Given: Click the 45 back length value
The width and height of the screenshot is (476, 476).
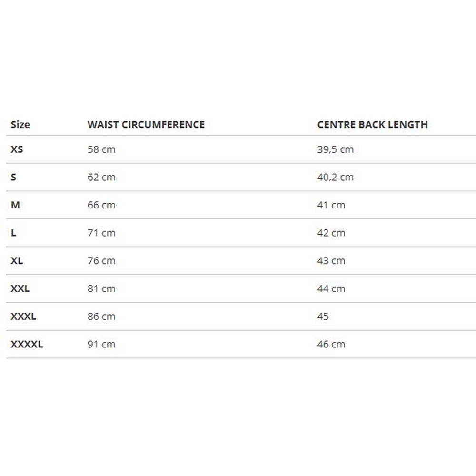Looking at the screenshot, I should (323, 317).
